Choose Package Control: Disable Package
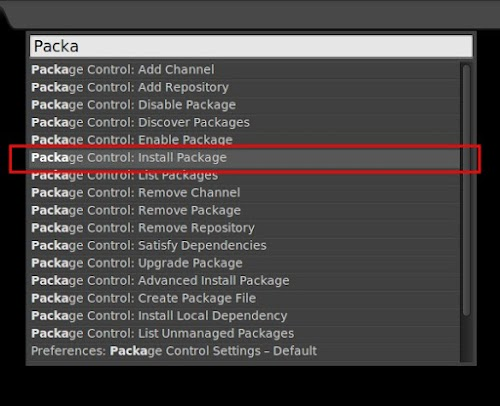This screenshot has height=406, width=500. click(x=244, y=105)
